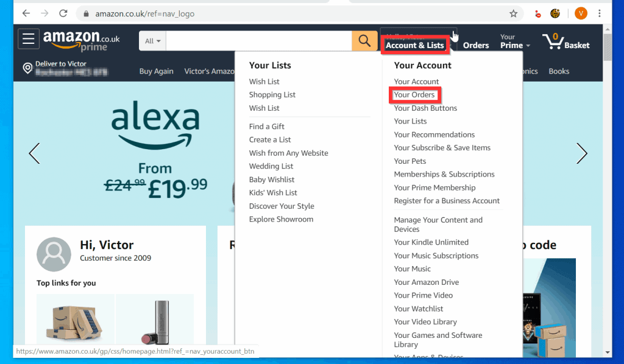Open the Chrome three-dot menu
624x364 pixels.
(x=600, y=13)
